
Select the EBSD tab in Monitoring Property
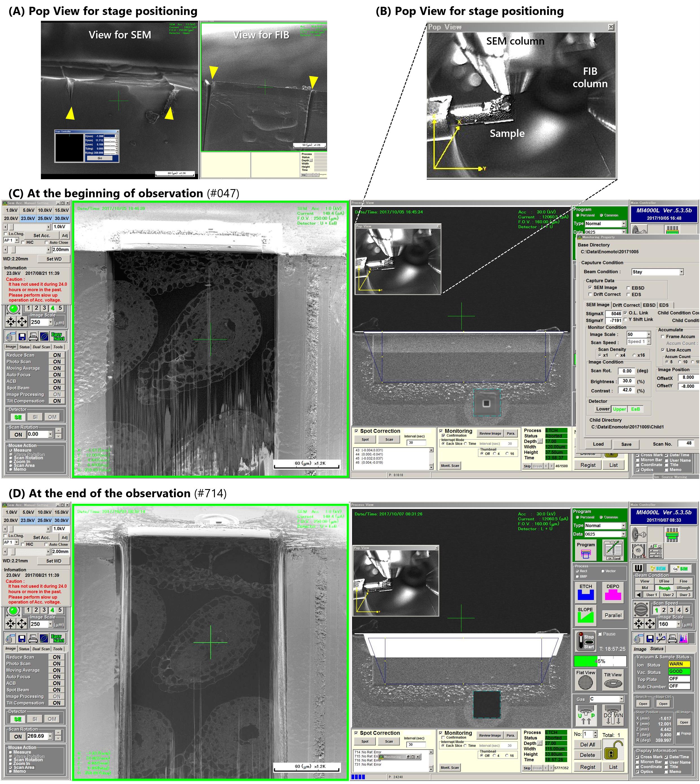coord(649,305)
